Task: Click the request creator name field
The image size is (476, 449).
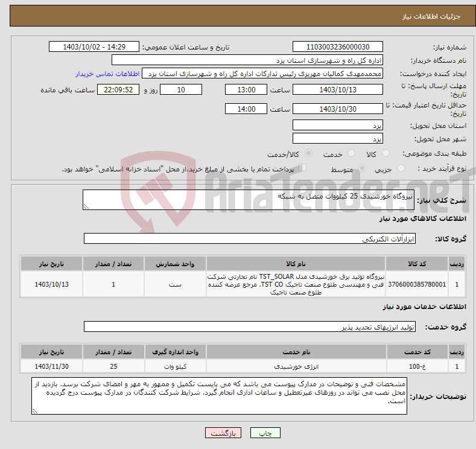Action: [x=262, y=74]
